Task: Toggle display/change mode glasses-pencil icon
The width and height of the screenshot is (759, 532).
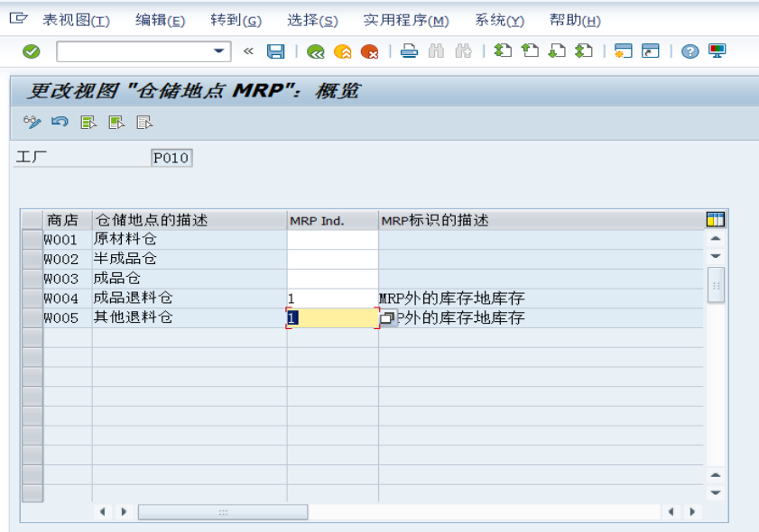Action: pos(32,122)
